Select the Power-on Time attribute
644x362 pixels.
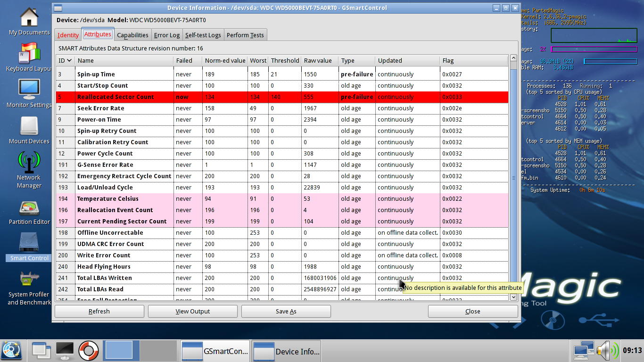(x=282, y=119)
